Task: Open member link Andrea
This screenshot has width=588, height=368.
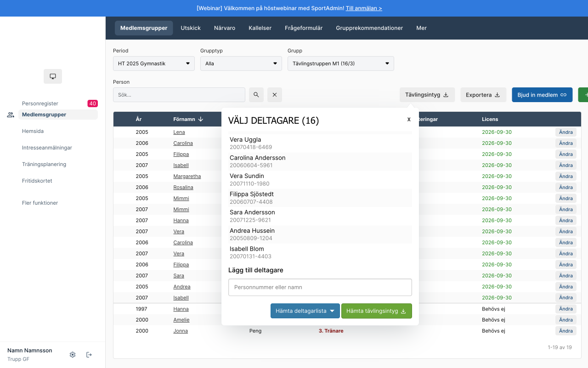Action: [x=182, y=287]
